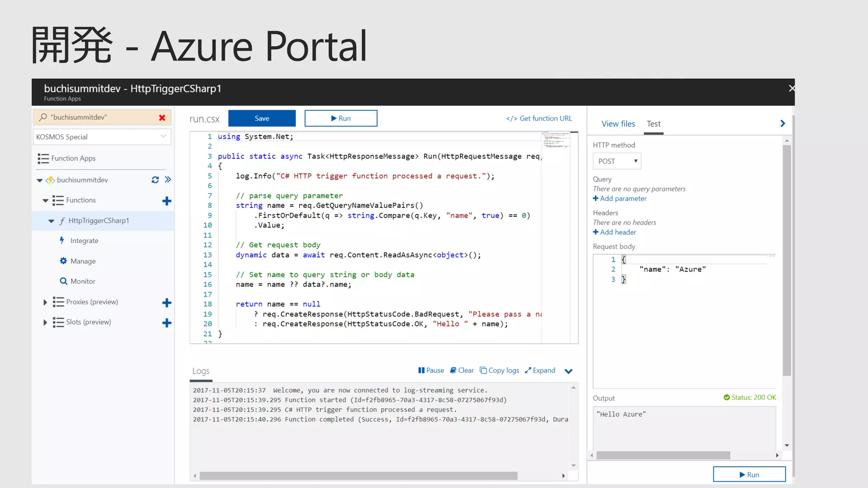The image size is (868, 488).
Task: Expand the Proxies (preview) tree node
Action: tap(45, 302)
